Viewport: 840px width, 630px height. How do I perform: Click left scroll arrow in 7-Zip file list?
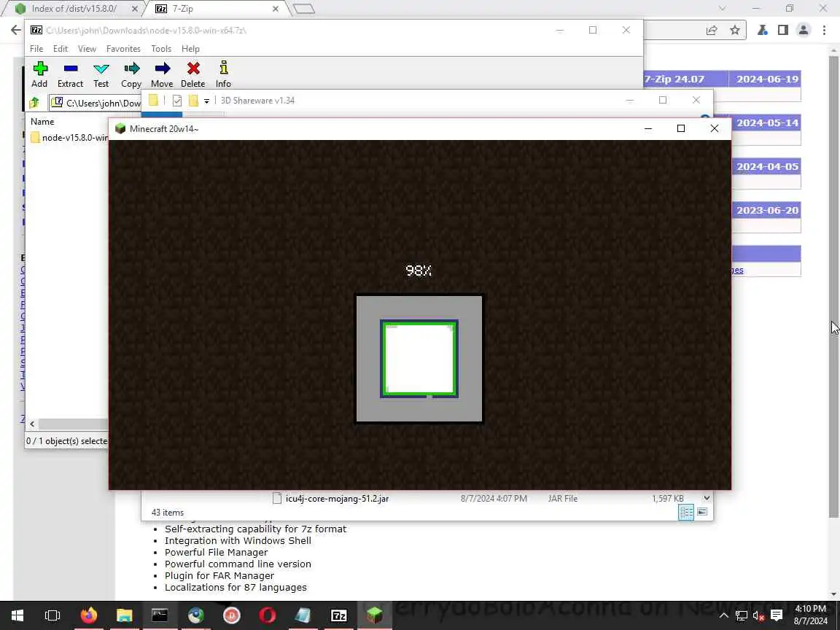tap(32, 424)
